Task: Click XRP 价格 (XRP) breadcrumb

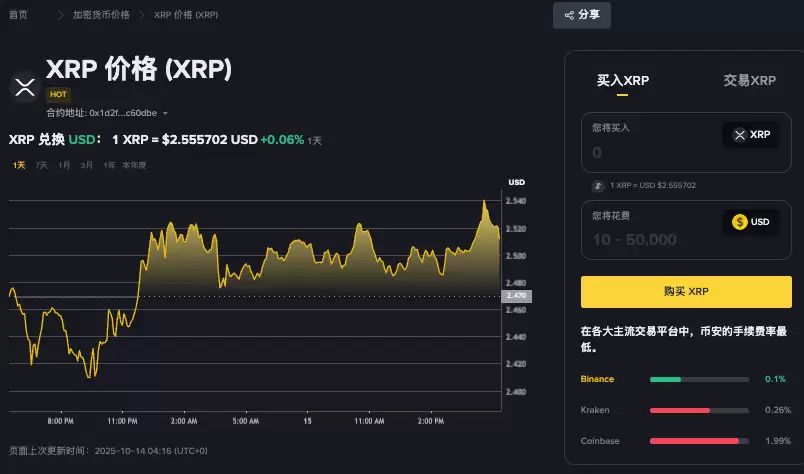Action: (186, 15)
